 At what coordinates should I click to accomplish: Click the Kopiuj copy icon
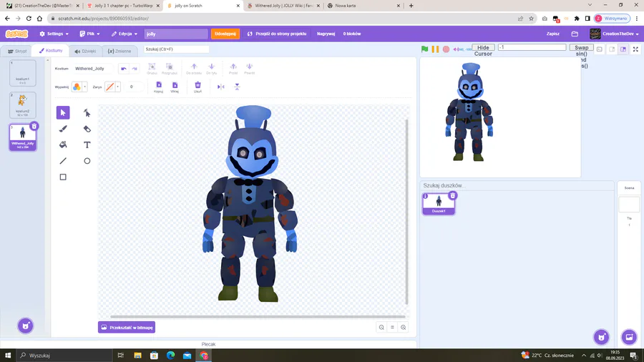point(159,87)
